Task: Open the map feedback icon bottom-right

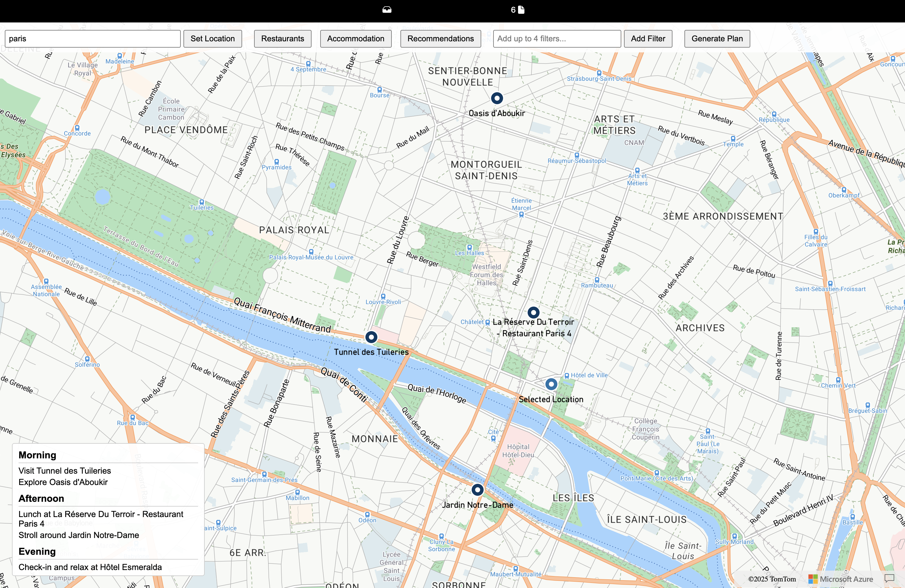Action: [x=889, y=578]
